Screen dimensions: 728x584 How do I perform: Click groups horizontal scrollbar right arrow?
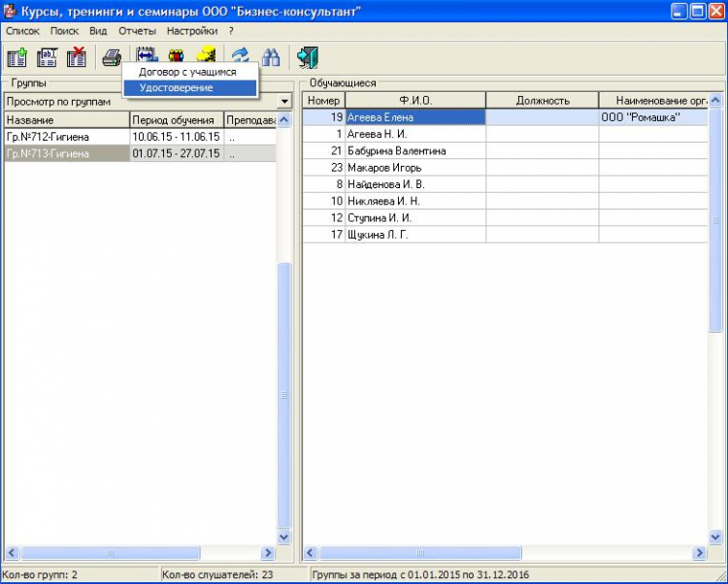[x=268, y=552]
